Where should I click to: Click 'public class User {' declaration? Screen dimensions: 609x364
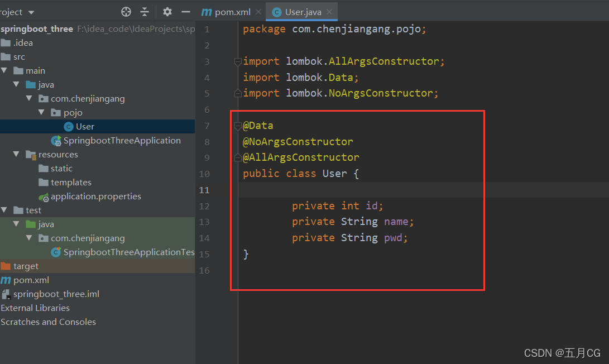pyautogui.click(x=301, y=174)
